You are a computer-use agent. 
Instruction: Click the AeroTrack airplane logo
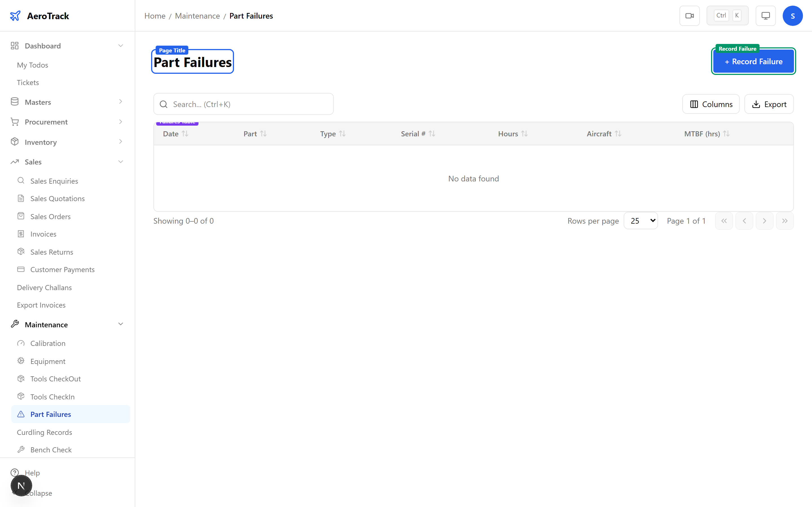(15, 16)
